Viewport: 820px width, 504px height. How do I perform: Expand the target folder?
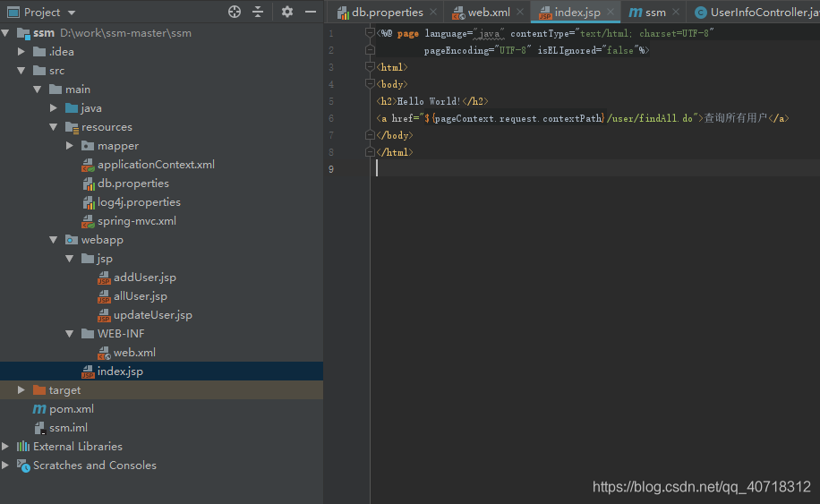click(21, 390)
